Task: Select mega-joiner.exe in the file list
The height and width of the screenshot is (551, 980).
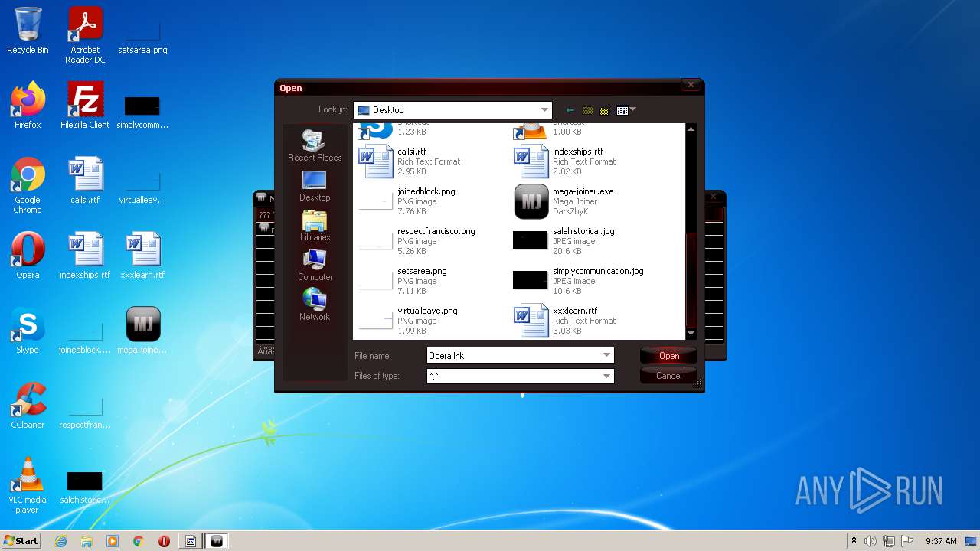Action: tap(564, 201)
